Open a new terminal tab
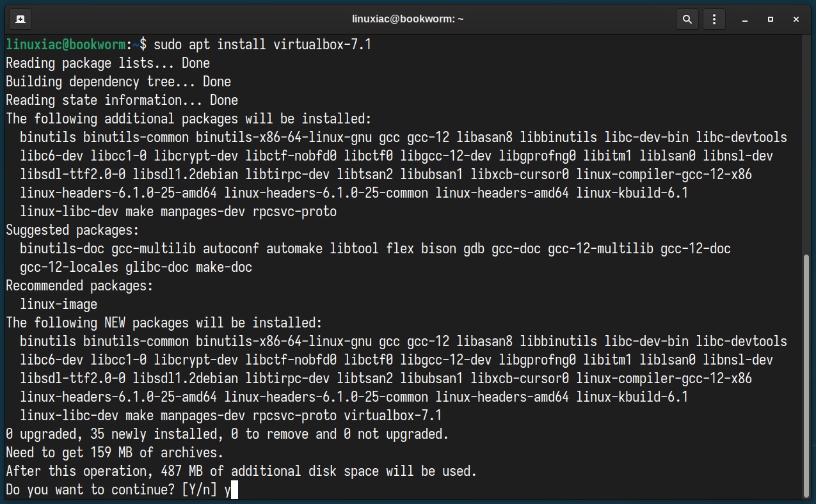 point(20,19)
